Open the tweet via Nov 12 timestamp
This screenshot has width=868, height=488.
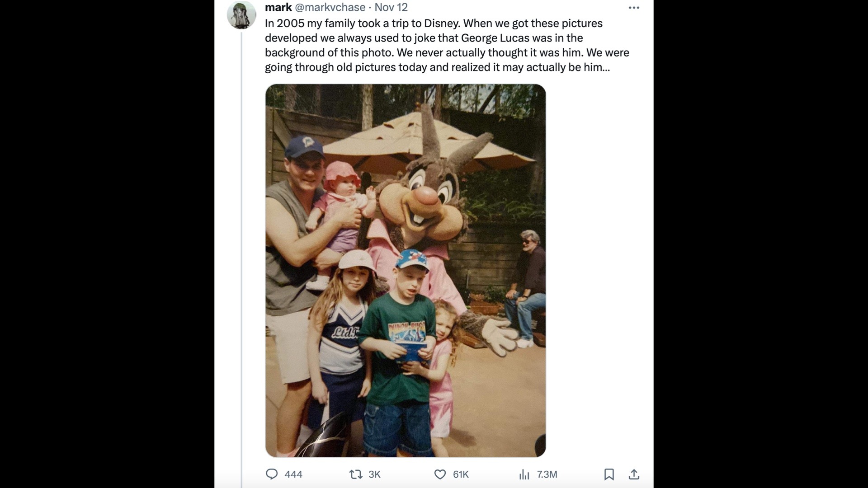pyautogui.click(x=391, y=7)
